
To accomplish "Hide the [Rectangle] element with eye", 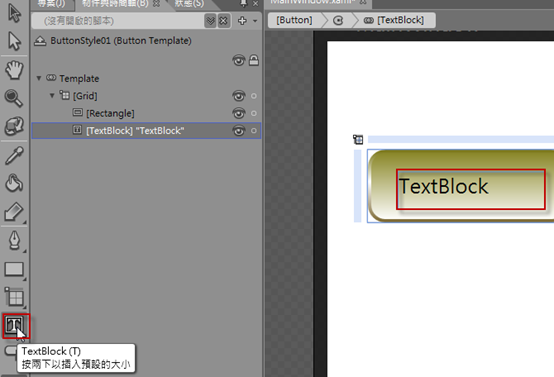I will pyautogui.click(x=238, y=113).
